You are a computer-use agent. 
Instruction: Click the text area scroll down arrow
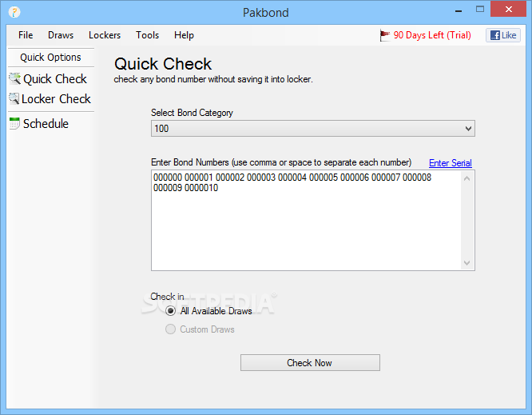466,262
